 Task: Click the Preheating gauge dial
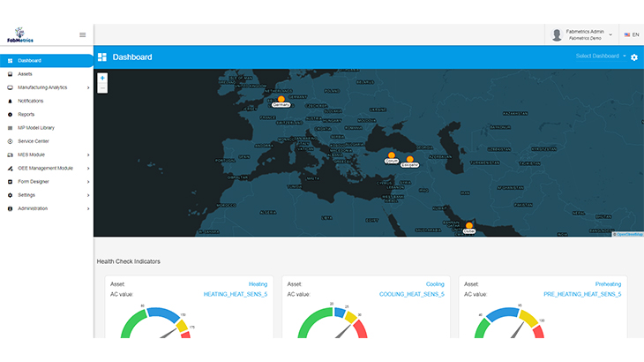pyautogui.click(x=509, y=323)
